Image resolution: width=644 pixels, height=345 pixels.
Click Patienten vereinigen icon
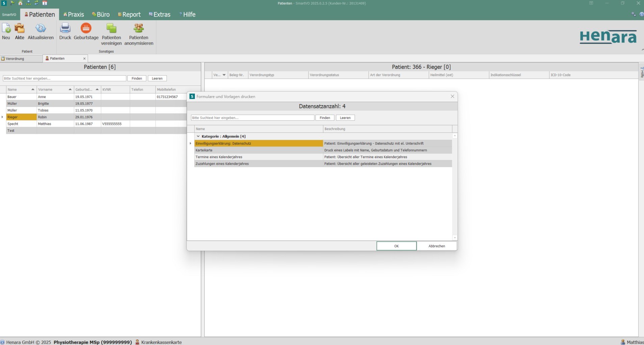tap(111, 28)
